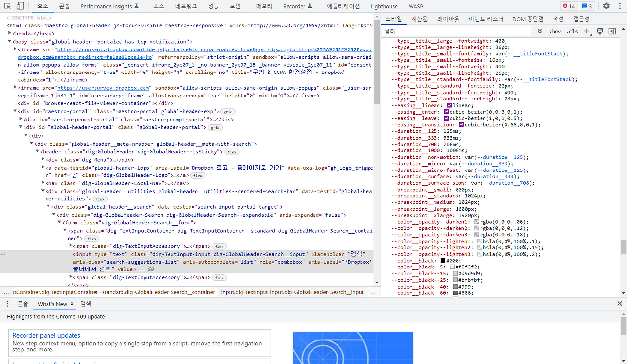Open the 이벤트 리스너 tab
The image size is (627, 364).
tap(486, 19)
